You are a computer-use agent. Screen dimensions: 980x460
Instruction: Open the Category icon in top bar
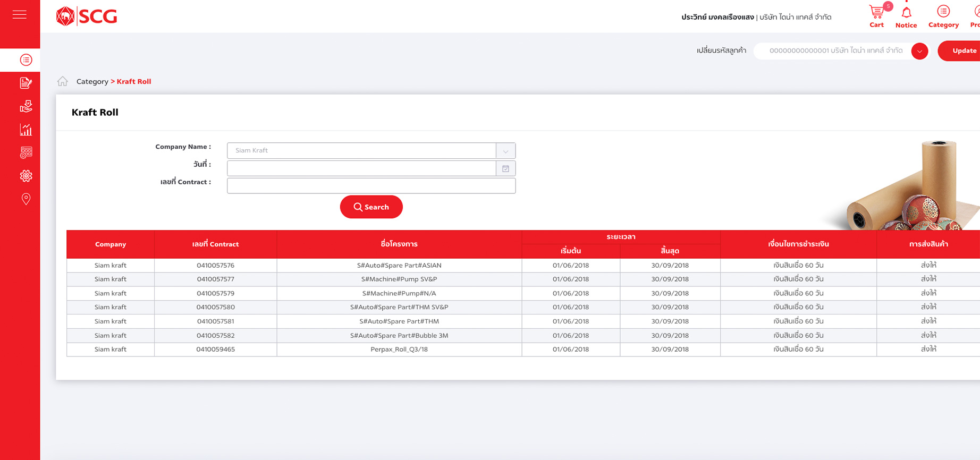[x=943, y=16]
